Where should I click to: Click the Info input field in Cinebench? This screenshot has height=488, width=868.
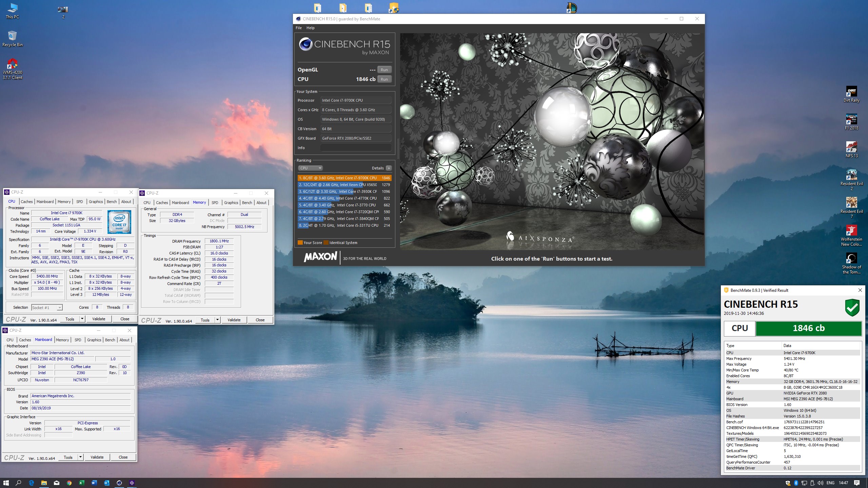356,148
